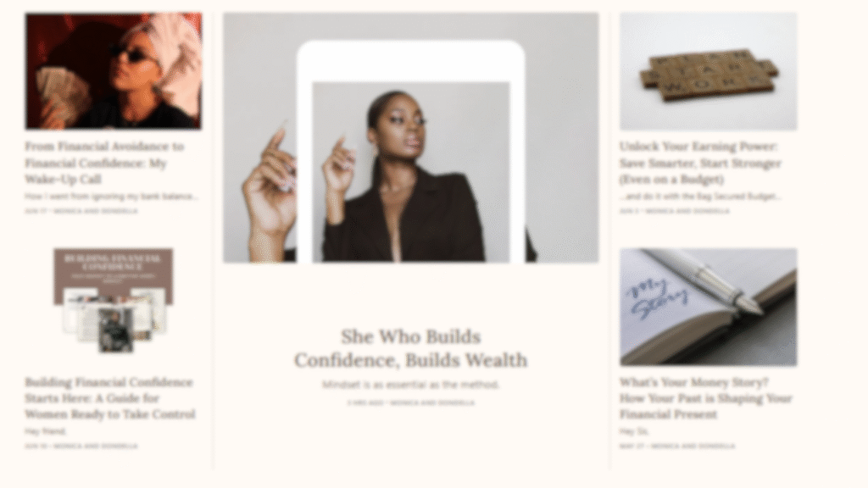Screen dimensions: 868x488
Task: Click Jun 10 Monica and Donnella byline
Action: (x=81, y=446)
